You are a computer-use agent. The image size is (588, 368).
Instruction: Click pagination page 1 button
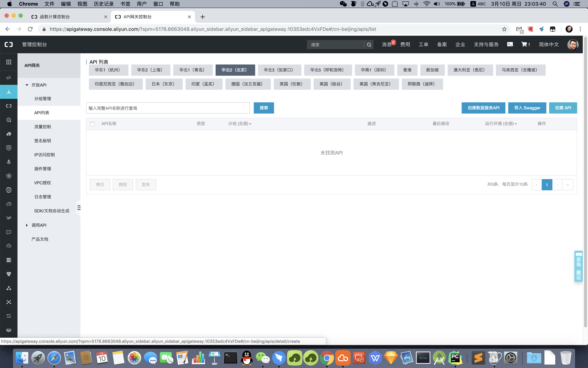[547, 185]
